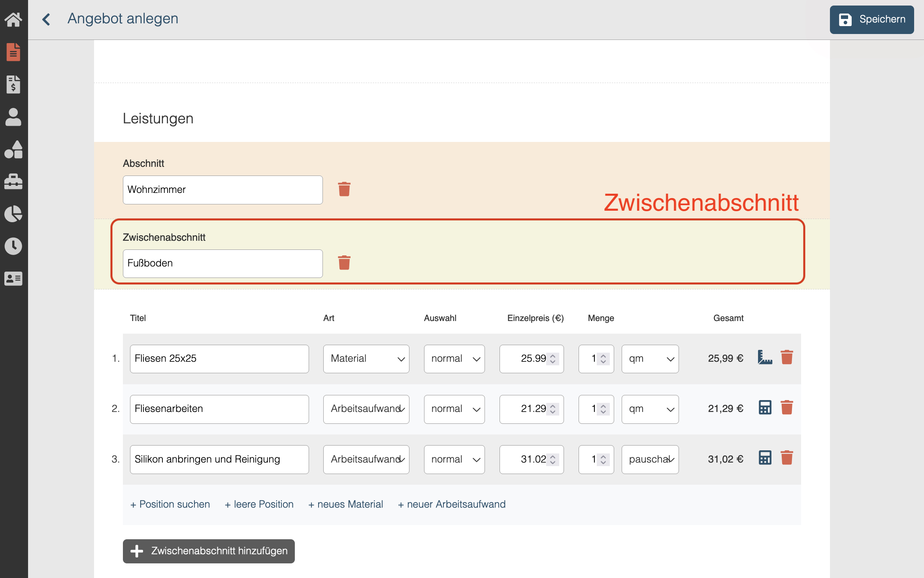Open qm unit dropdown for Fliesen 25x25
Viewport: 924px width, 578px height.
coord(650,359)
